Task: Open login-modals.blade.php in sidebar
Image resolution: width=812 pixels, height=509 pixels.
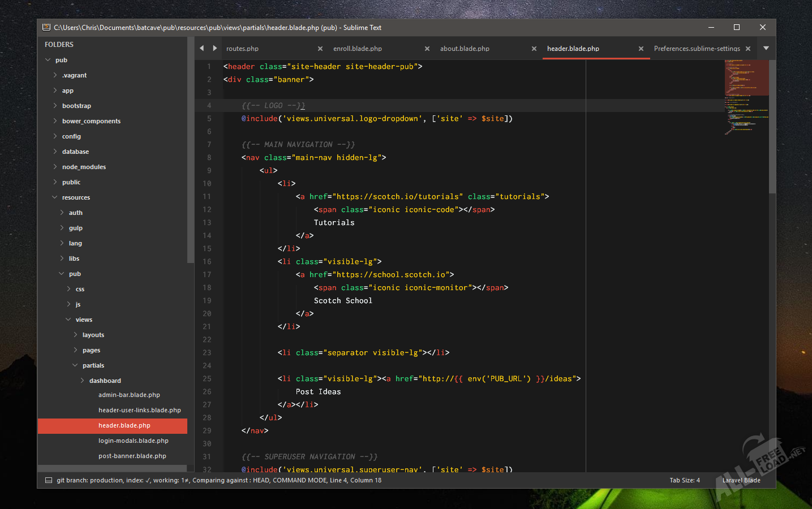Action: pyautogui.click(x=133, y=441)
